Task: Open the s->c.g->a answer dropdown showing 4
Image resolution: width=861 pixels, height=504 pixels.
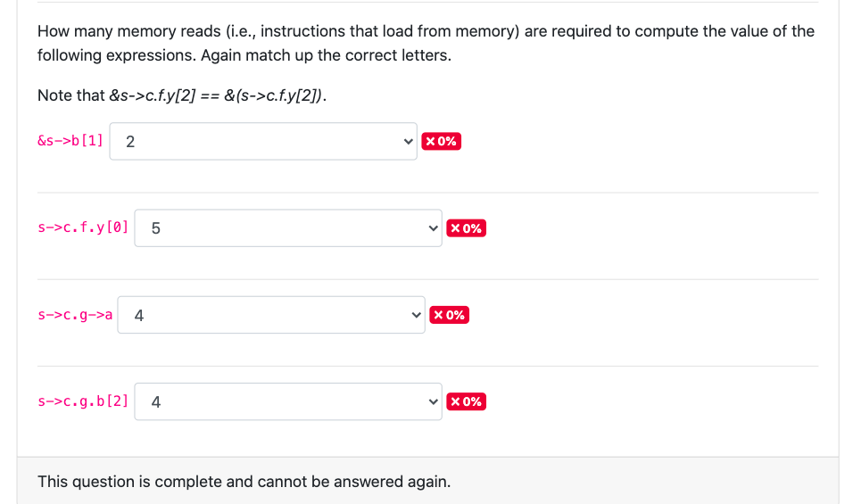Action: pos(271,315)
